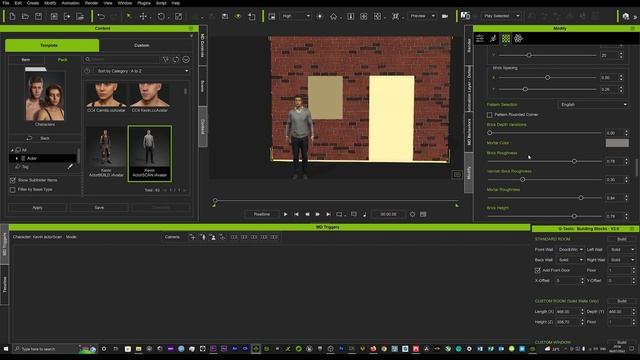Open the render quality High dropdown

point(296,16)
